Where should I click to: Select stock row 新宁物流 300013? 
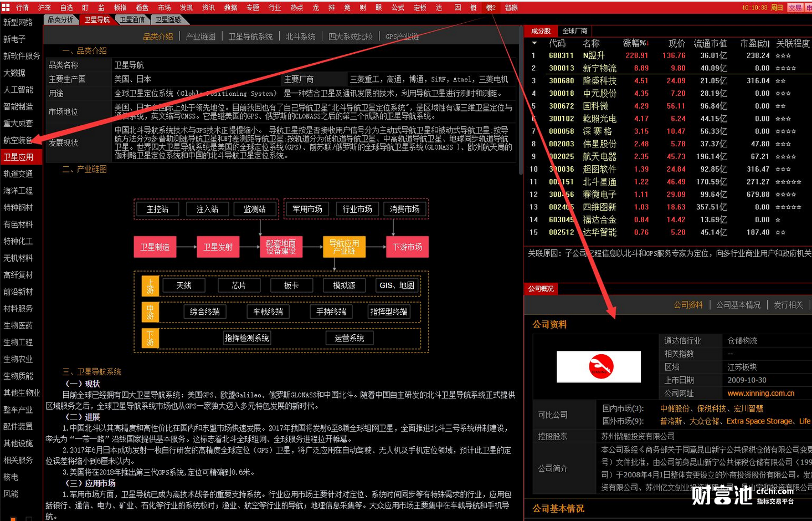point(668,68)
